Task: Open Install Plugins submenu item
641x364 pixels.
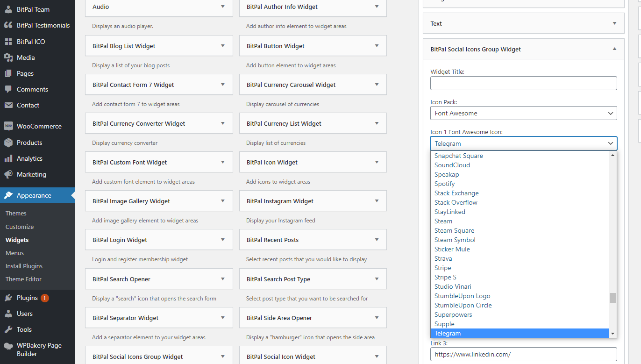Action: pyautogui.click(x=24, y=266)
